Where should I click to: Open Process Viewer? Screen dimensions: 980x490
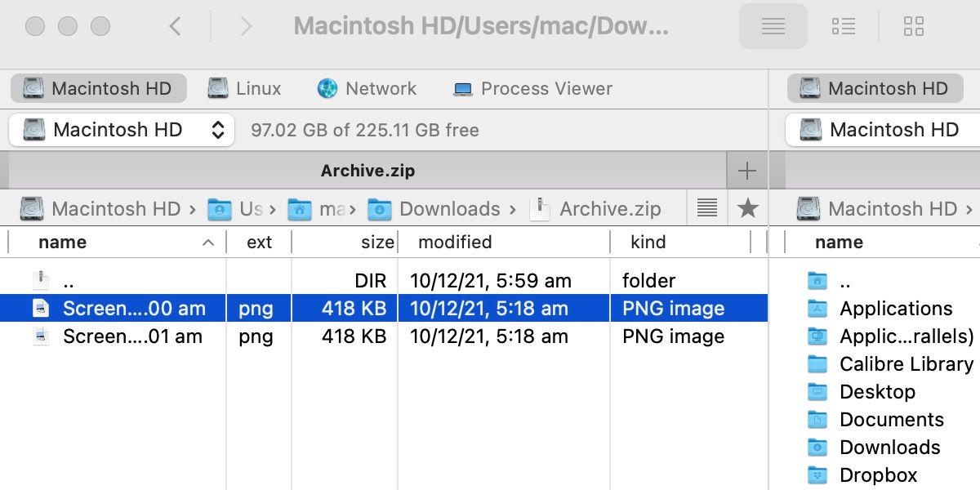pos(532,88)
